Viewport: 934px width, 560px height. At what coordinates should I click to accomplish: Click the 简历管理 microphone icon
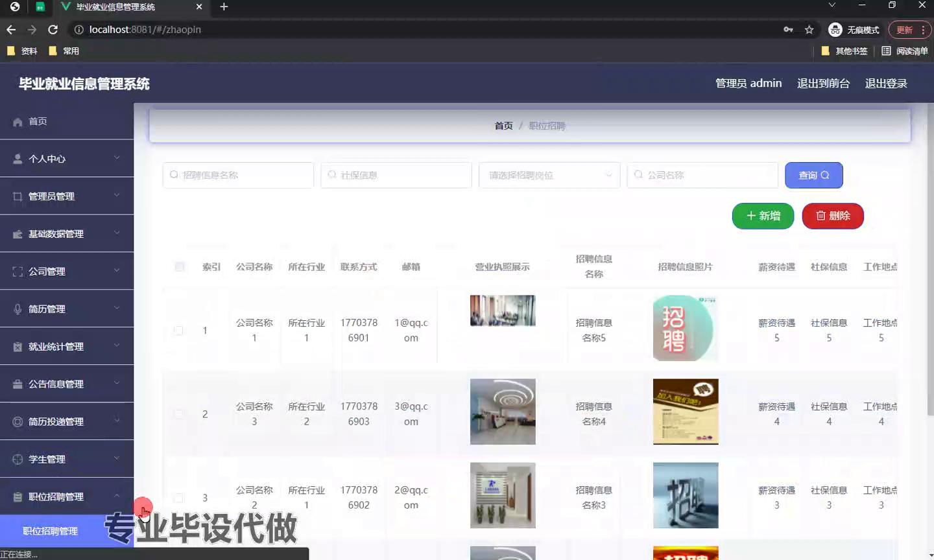pos(18,309)
